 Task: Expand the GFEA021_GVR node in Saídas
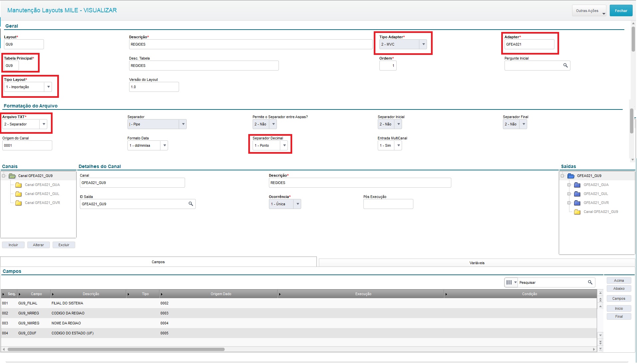(569, 203)
